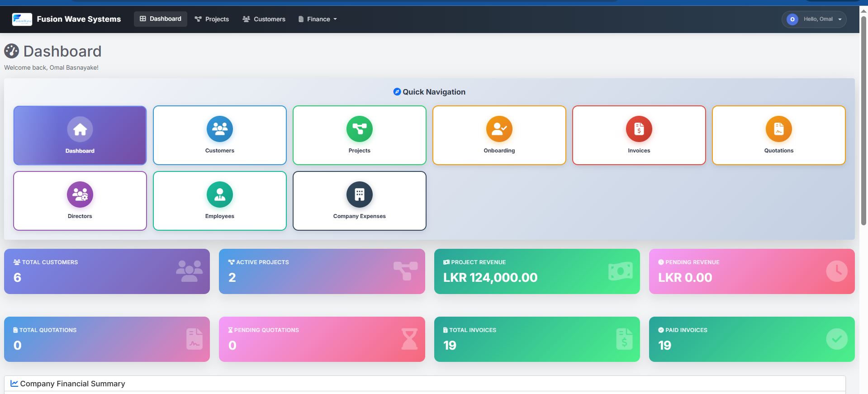Click the diagram icon in Active Projects card
The image size is (868, 394).
pyautogui.click(x=405, y=271)
